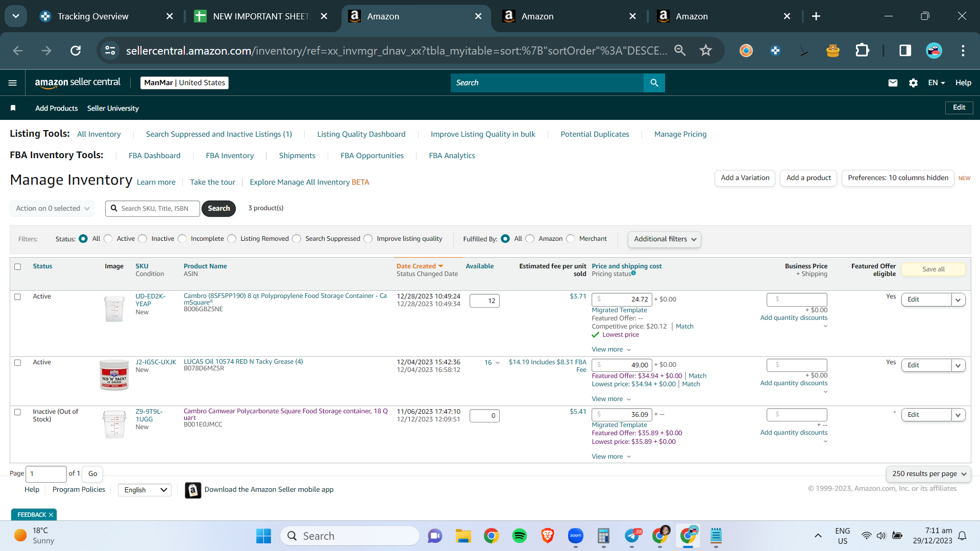
Task: Open Preferences: 10 columns hidden
Action: coord(898,178)
